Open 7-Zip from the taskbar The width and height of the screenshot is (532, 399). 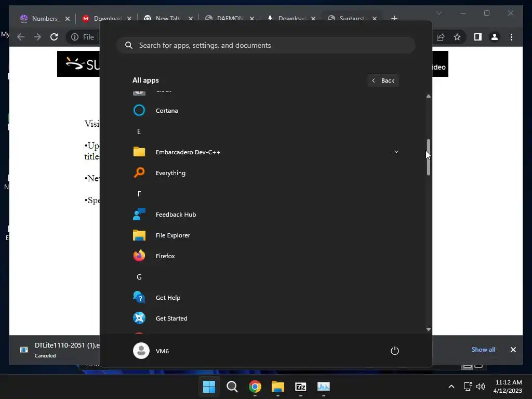301,387
